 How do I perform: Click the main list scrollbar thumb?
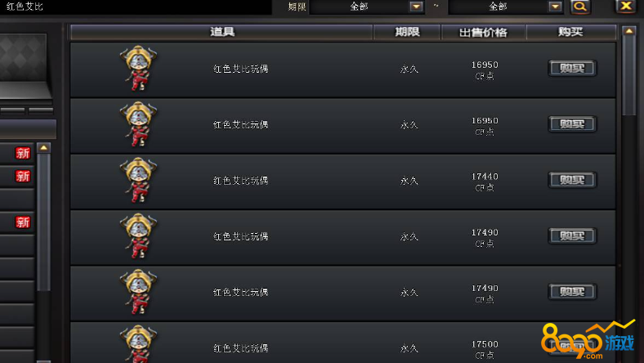click(x=628, y=76)
